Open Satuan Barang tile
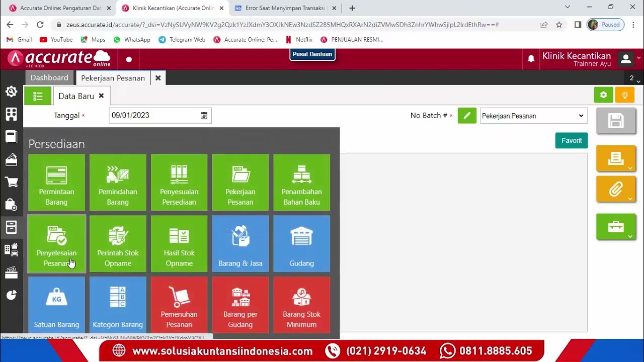This screenshot has width=644, height=362. click(x=56, y=305)
